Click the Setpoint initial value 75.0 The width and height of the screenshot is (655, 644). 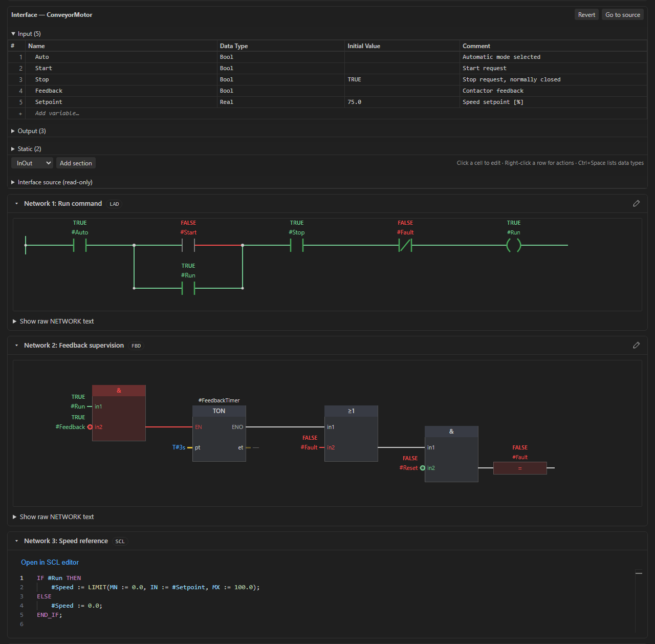[355, 102]
